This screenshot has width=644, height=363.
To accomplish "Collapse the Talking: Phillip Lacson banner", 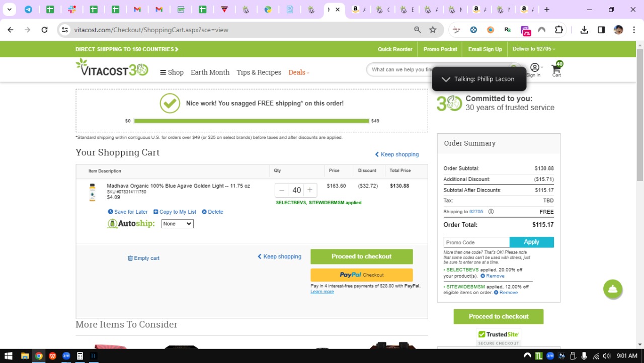I will pyautogui.click(x=445, y=79).
